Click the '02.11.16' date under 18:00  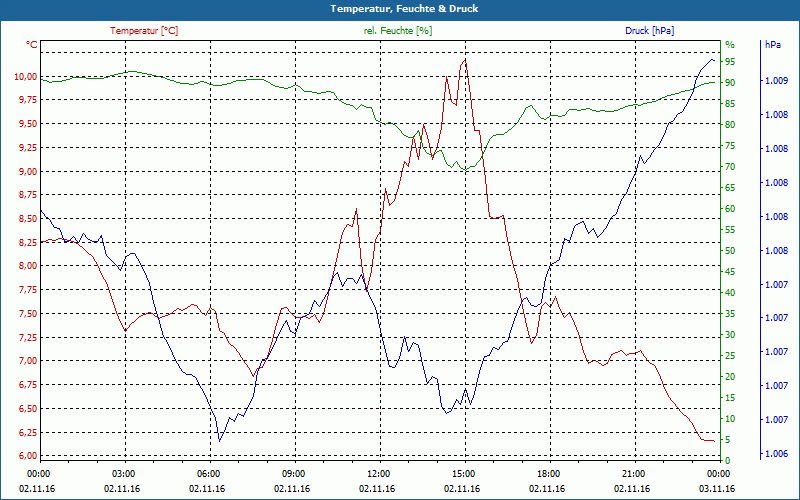pyautogui.click(x=547, y=488)
